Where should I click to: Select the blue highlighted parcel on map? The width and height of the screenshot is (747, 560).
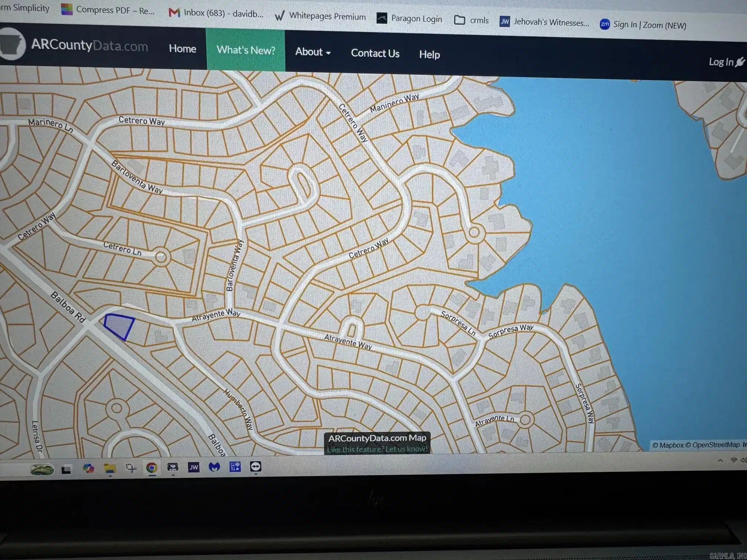click(x=119, y=326)
